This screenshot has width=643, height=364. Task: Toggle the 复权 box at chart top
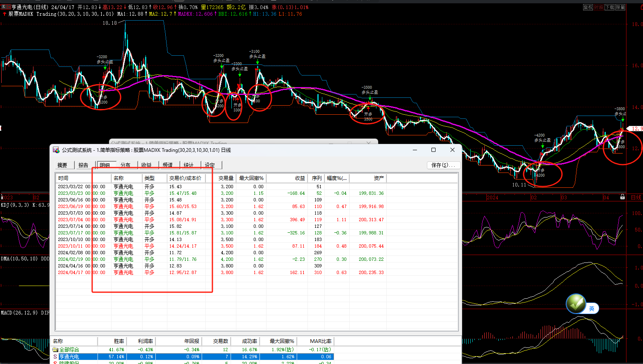click(588, 7)
